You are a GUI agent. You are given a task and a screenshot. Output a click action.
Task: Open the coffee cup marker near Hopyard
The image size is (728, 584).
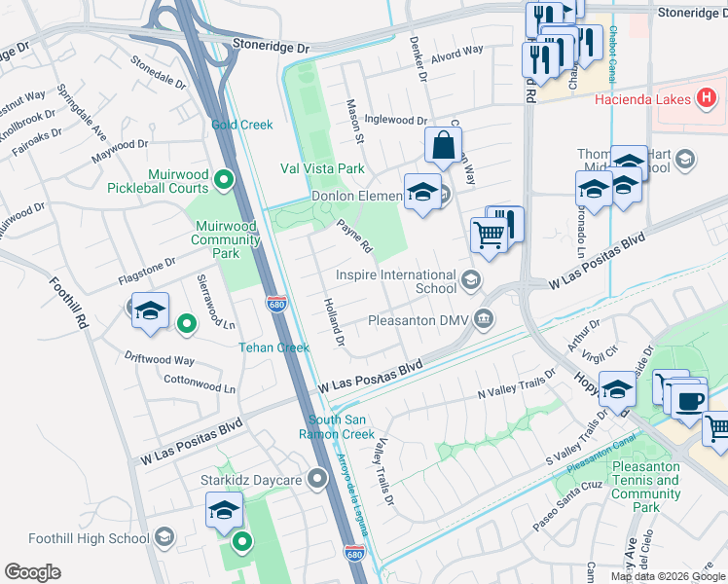689,404
